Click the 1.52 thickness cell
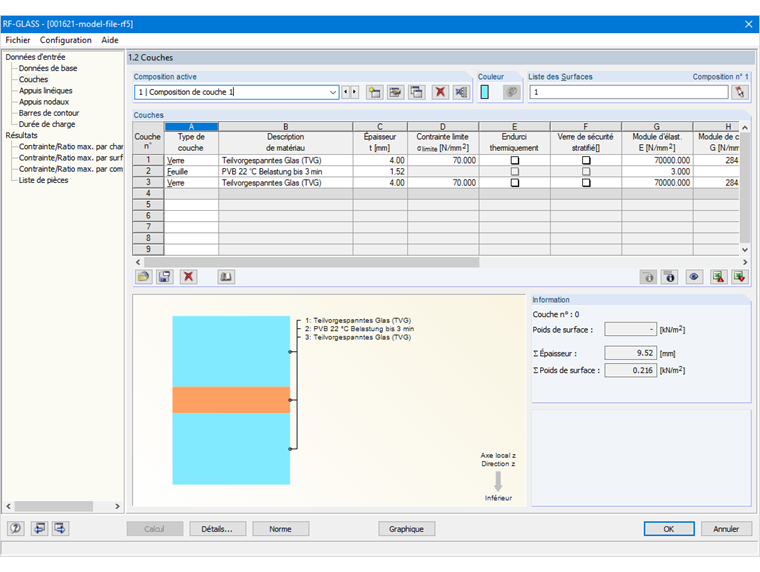Screen dimensions: 760x572 380,172
